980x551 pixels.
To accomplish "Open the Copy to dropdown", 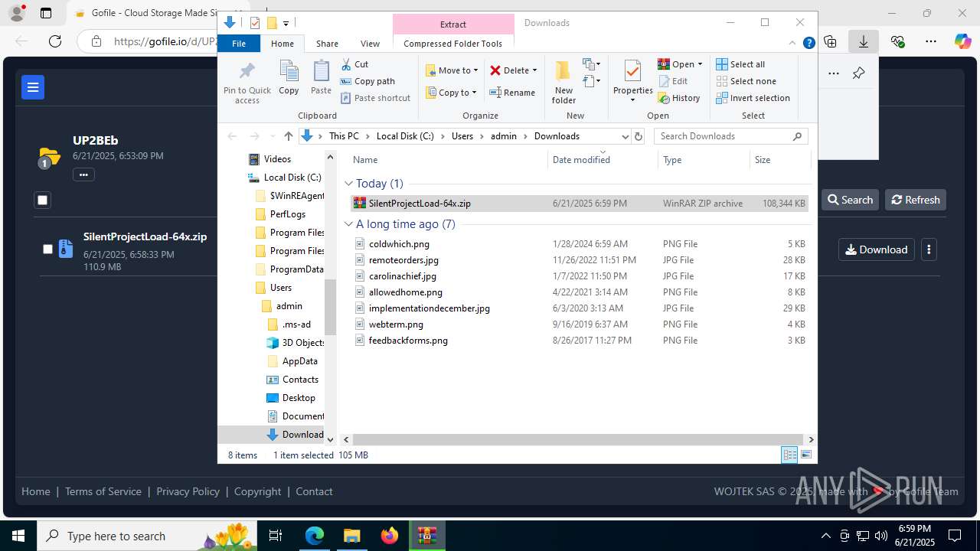I will (452, 93).
